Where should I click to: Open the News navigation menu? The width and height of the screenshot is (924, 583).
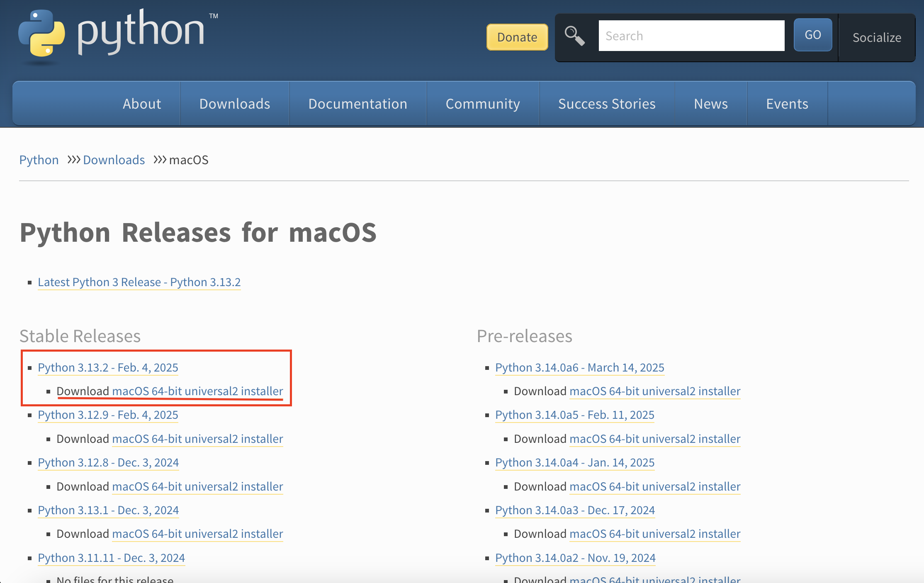(711, 104)
